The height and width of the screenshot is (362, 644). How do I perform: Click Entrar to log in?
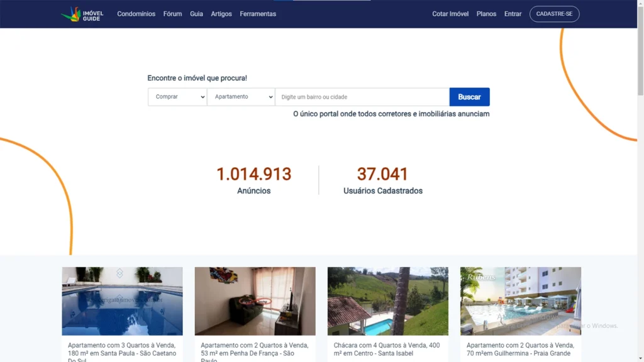click(x=513, y=14)
